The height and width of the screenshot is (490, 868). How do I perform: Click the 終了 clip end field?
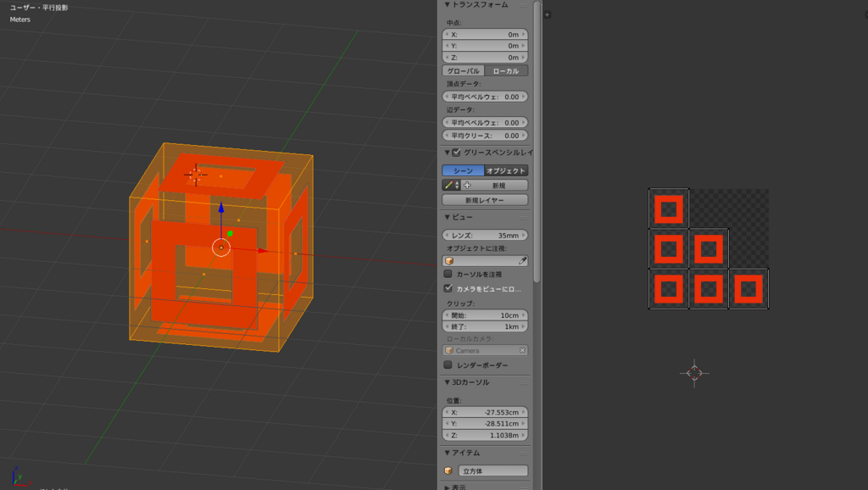point(485,326)
